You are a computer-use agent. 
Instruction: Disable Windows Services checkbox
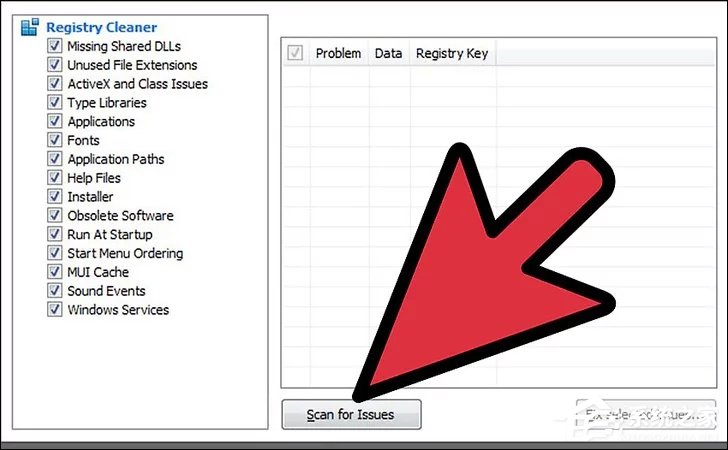pos(54,309)
